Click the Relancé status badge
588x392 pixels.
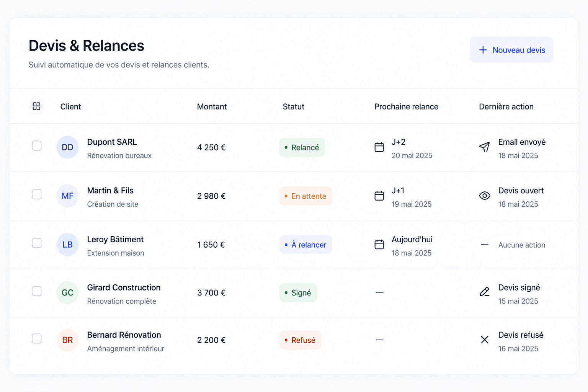302,147
